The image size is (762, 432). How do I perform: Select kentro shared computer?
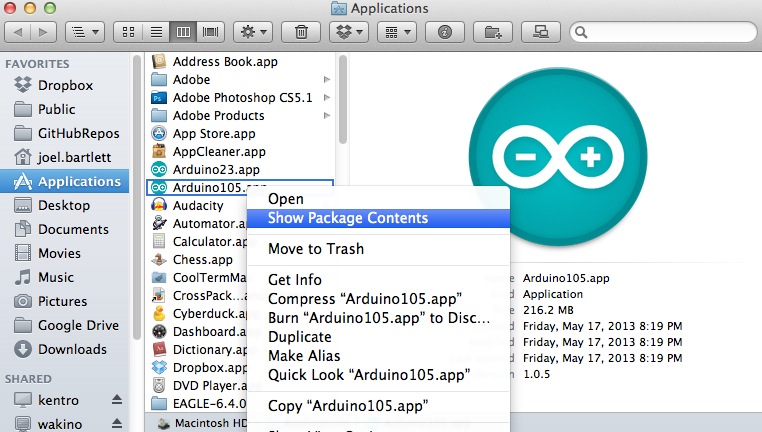(58, 400)
